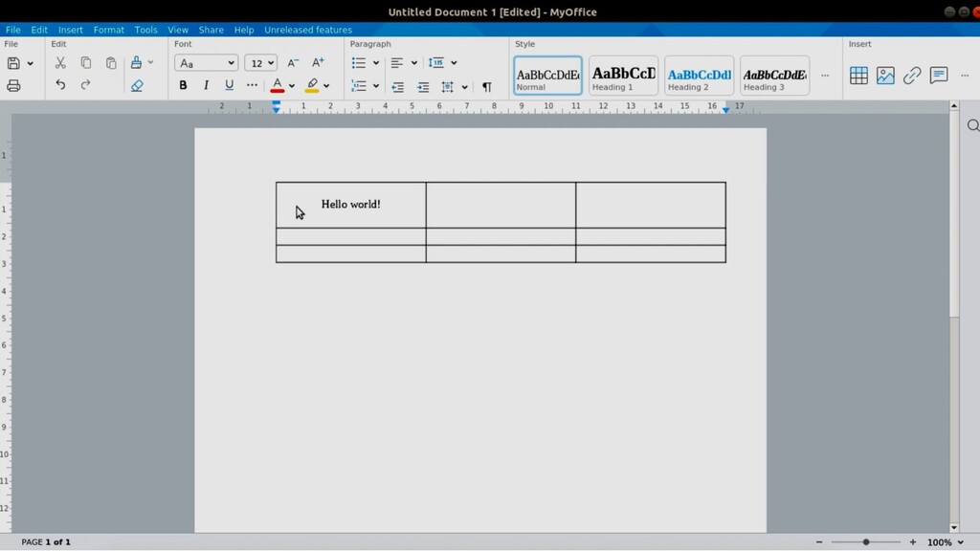Open the Format menu
Viewport: 980px width, 551px height.
pos(109,30)
